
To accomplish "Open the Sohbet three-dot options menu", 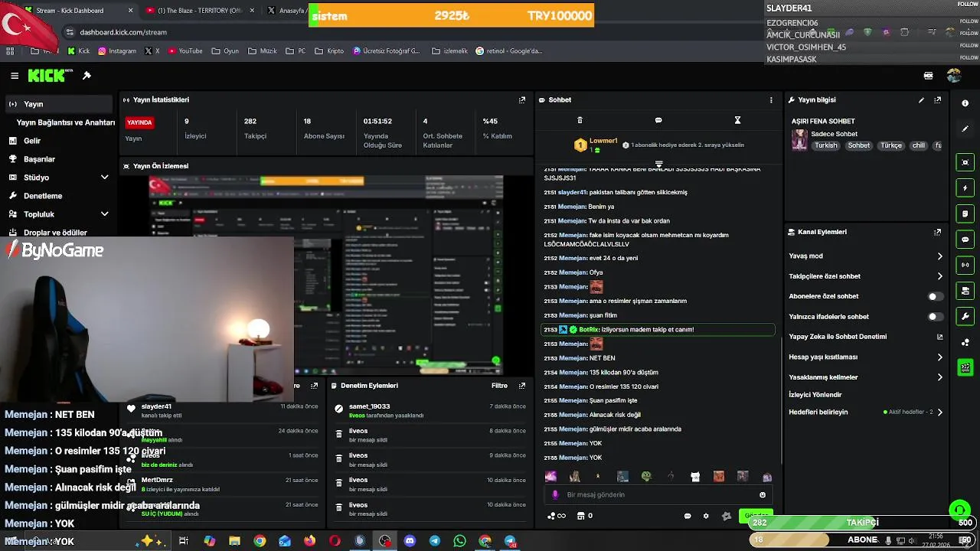I will pyautogui.click(x=771, y=99).
